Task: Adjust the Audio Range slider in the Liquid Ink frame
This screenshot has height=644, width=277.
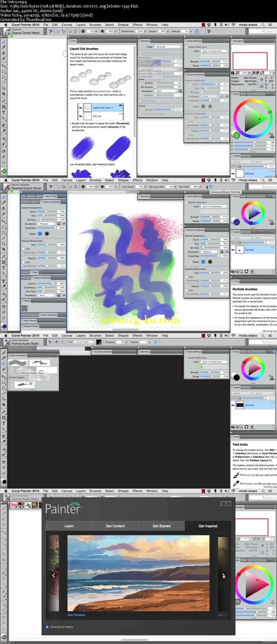Action: [209, 65]
